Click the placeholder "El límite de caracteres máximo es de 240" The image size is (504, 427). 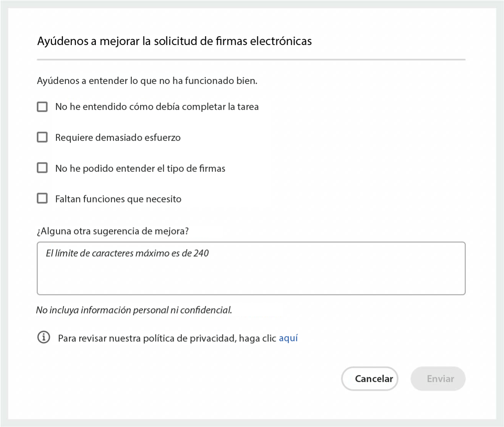click(x=127, y=253)
